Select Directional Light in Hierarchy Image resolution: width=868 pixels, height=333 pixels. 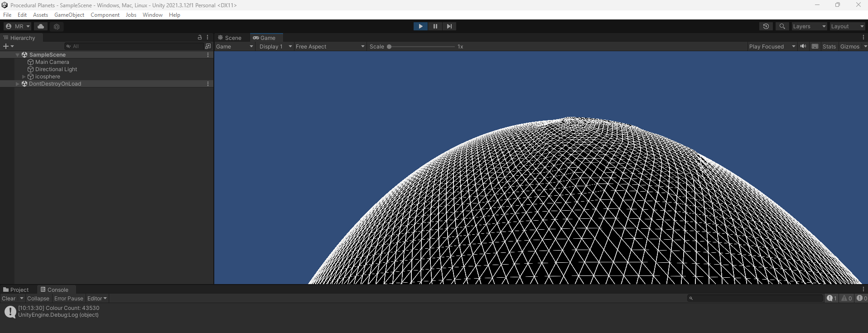[56, 69]
